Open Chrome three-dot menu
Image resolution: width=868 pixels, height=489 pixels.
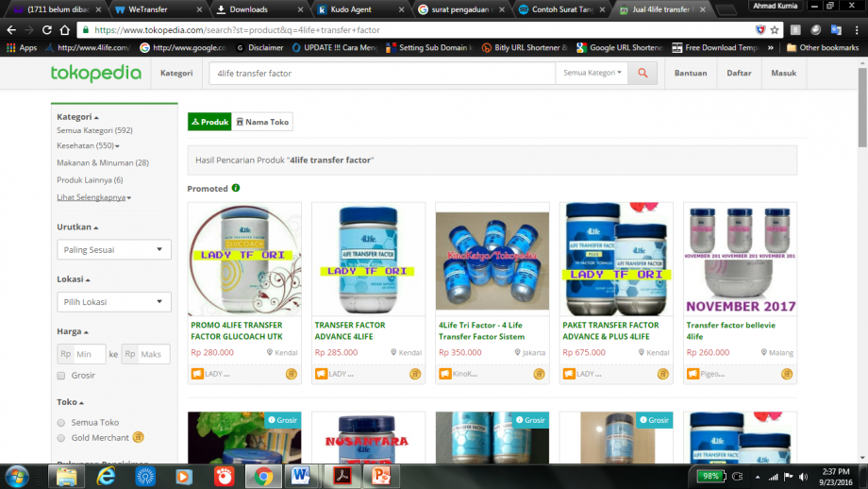click(857, 30)
